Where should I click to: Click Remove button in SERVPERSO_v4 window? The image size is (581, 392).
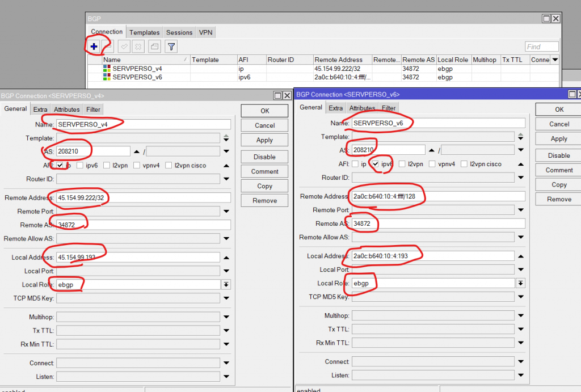(264, 200)
